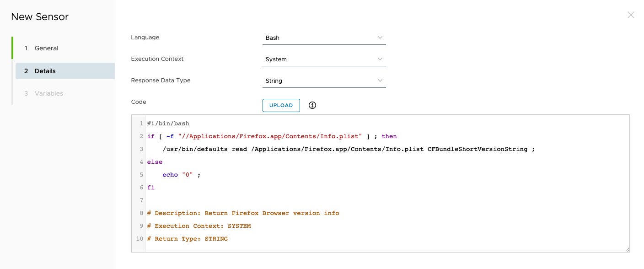
Task: Click the info icon beside Upload
Action: pyautogui.click(x=312, y=105)
